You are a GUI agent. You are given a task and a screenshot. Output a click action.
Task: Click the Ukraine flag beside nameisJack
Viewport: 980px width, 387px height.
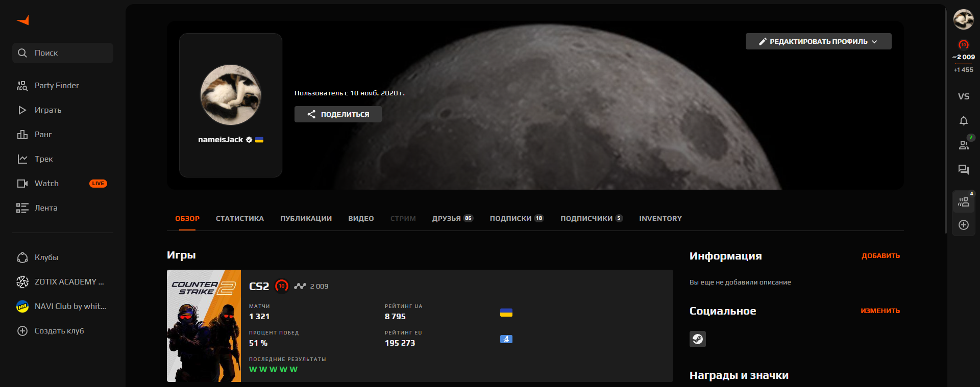pyautogui.click(x=259, y=140)
